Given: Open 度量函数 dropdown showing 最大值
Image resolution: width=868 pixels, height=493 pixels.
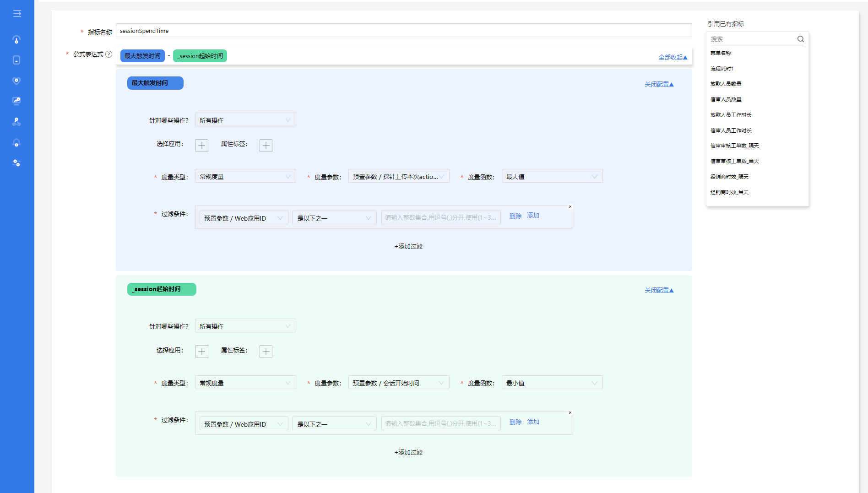Looking at the screenshot, I should point(552,177).
